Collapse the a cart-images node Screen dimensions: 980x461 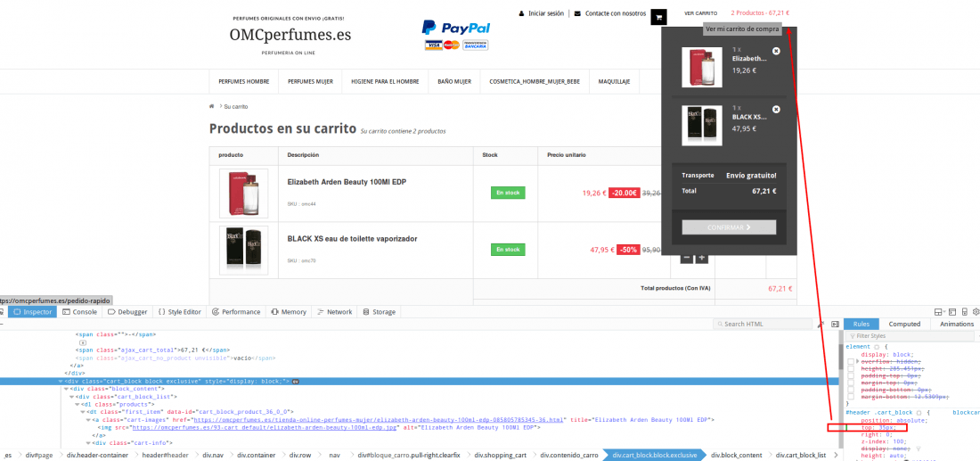87,420
